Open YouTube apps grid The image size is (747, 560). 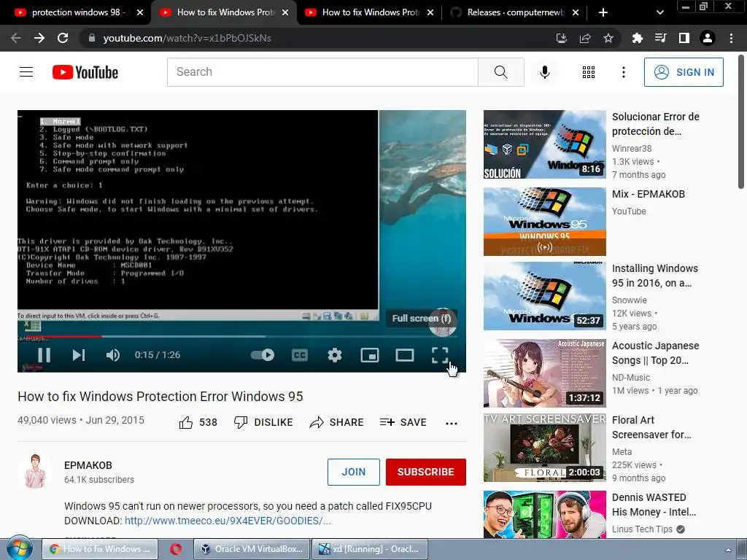point(589,72)
